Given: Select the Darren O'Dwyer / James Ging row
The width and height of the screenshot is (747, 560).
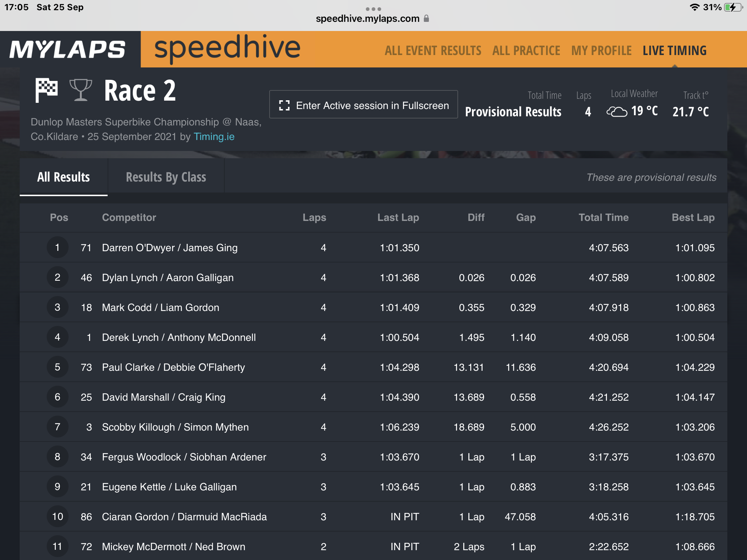Looking at the screenshot, I should [373, 248].
